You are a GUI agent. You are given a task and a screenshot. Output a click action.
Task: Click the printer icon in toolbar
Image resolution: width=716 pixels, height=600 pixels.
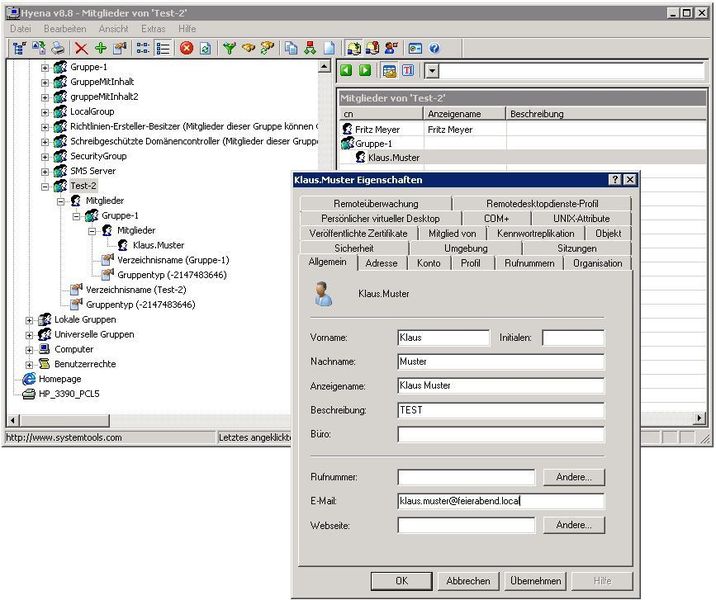(x=58, y=48)
